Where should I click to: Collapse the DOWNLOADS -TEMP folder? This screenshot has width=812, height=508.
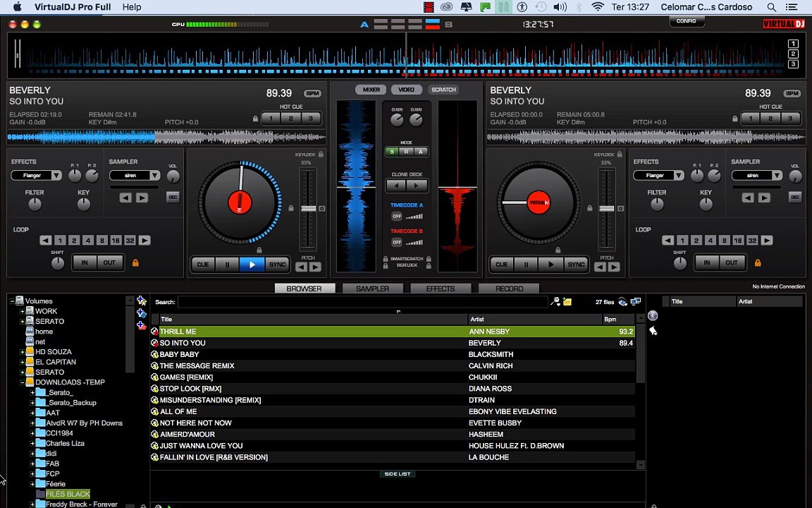23,382
